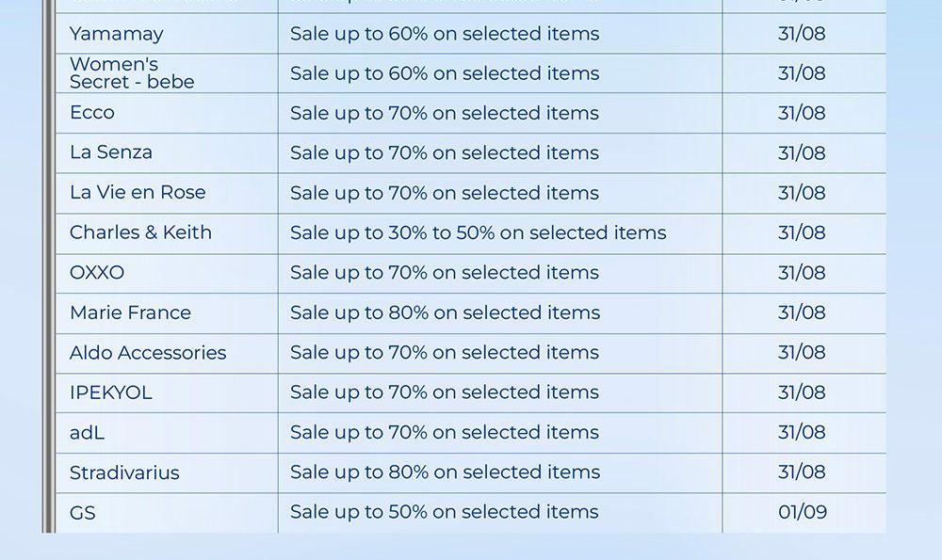Click the Yamamay store name
This screenshot has width=942, height=560.
click(x=117, y=34)
